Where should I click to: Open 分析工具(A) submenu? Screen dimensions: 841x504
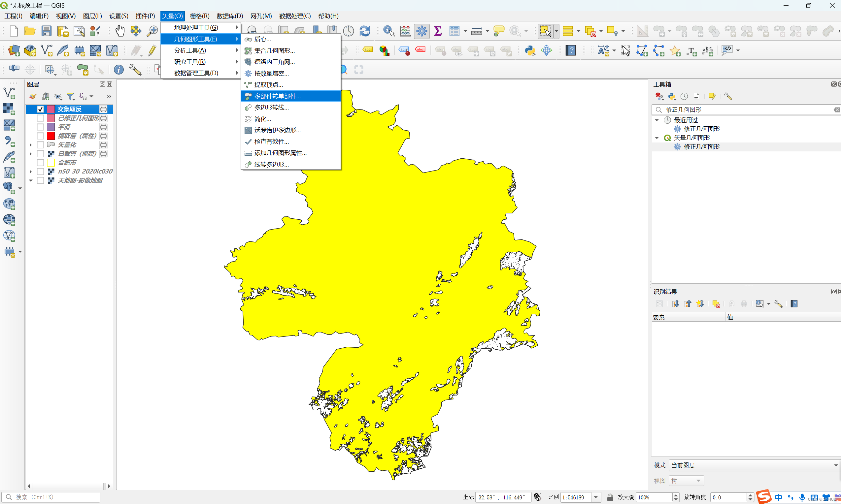click(x=201, y=50)
